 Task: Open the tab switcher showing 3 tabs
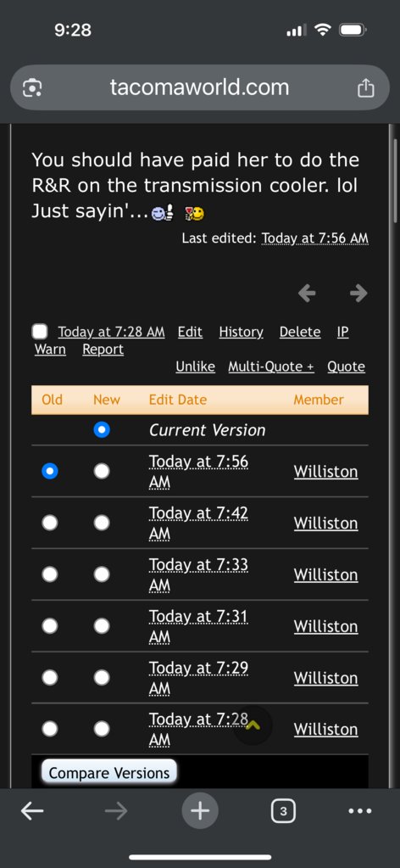(x=283, y=811)
